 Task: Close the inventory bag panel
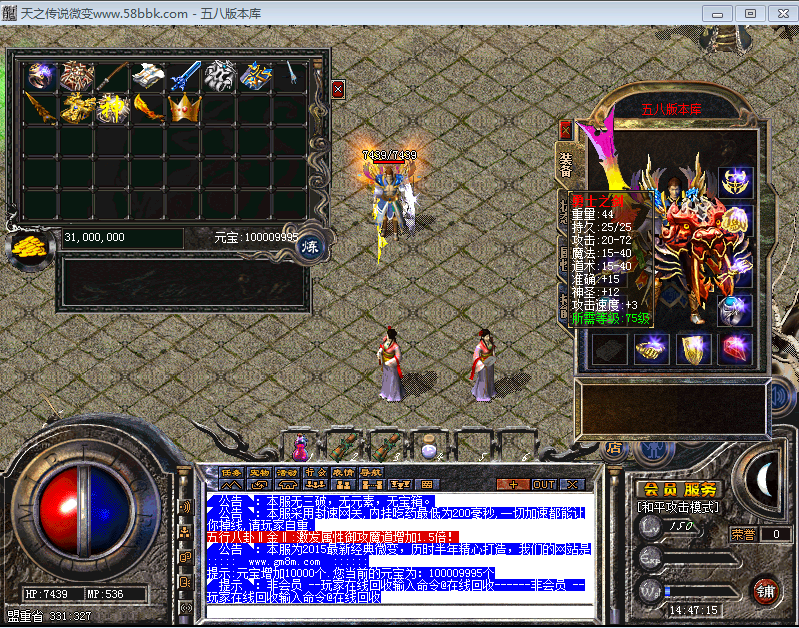(338, 90)
